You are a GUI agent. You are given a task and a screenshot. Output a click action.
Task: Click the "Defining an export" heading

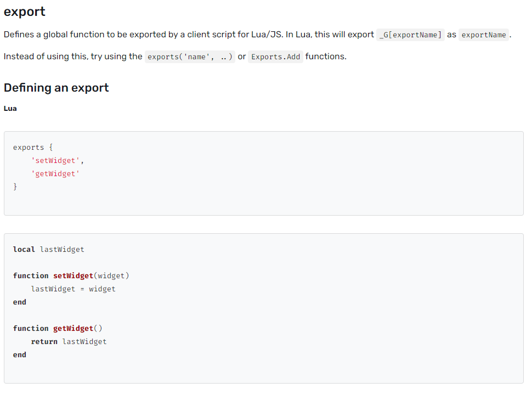(56, 88)
